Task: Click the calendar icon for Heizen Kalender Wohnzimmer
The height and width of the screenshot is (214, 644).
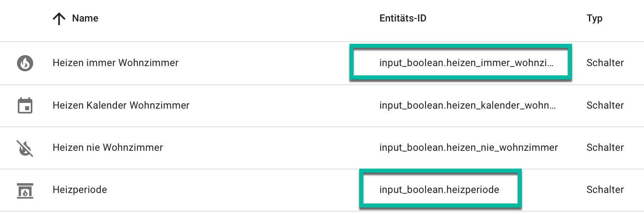Action: (x=25, y=106)
